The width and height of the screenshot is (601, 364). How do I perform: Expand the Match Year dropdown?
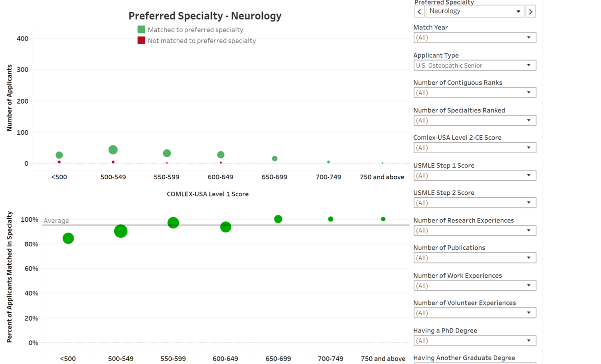pyautogui.click(x=474, y=38)
